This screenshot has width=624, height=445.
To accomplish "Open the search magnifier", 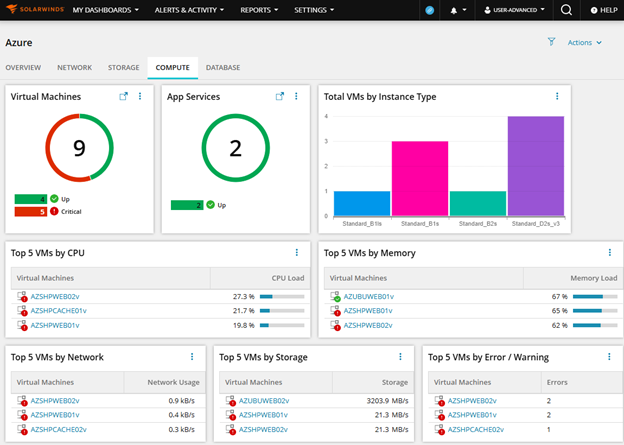I will [566, 10].
